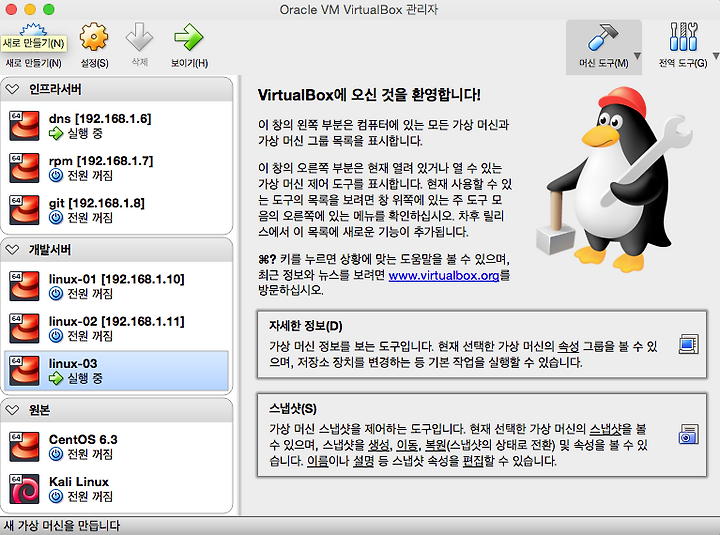Click the New (새로 만들기) toolbar label
The height and width of the screenshot is (535, 720).
(x=34, y=63)
